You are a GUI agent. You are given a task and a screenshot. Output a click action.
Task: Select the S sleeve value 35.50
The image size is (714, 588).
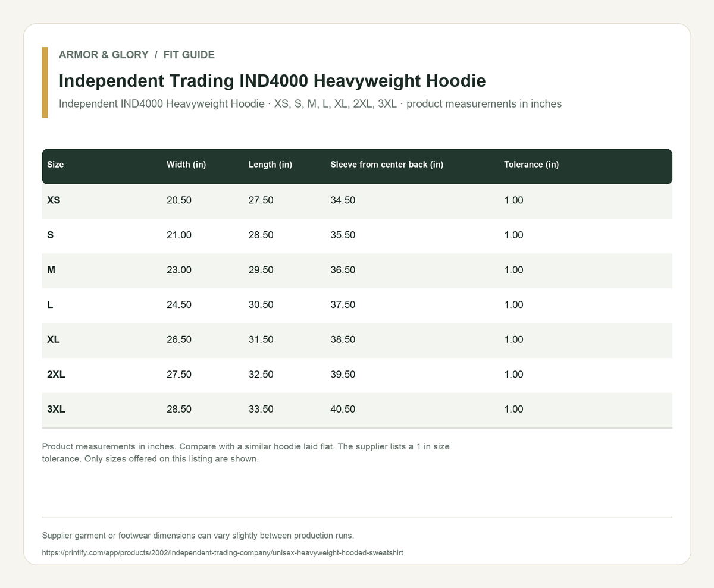[x=343, y=235]
